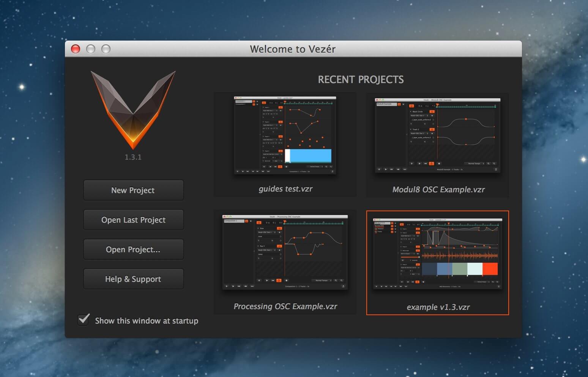Open Help & Support
588x377 pixels.
pyautogui.click(x=133, y=279)
